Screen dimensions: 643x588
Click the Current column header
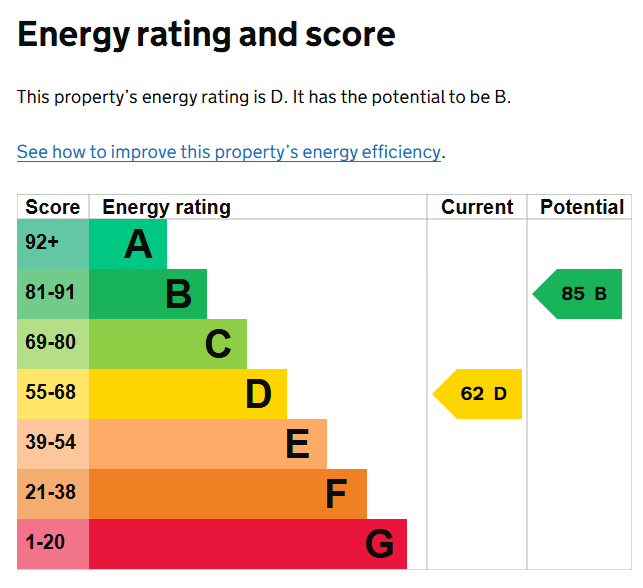pyautogui.click(x=477, y=207)
